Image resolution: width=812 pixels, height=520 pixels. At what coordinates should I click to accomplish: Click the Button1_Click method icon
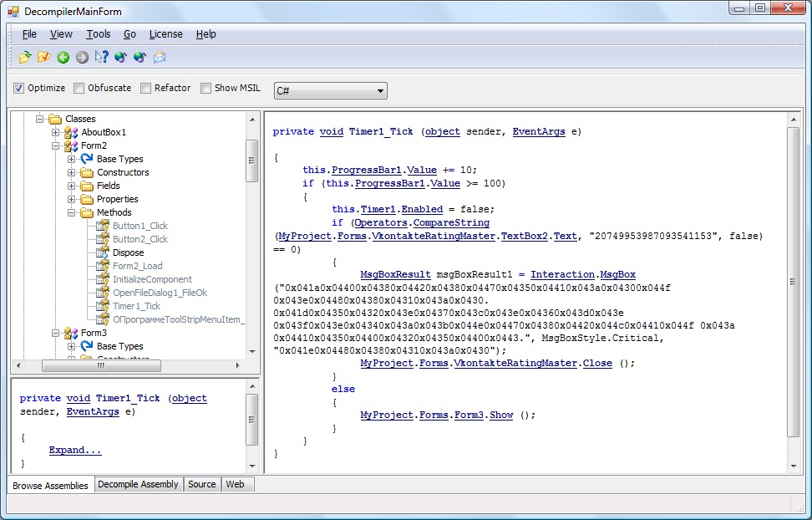click(103, 226)
